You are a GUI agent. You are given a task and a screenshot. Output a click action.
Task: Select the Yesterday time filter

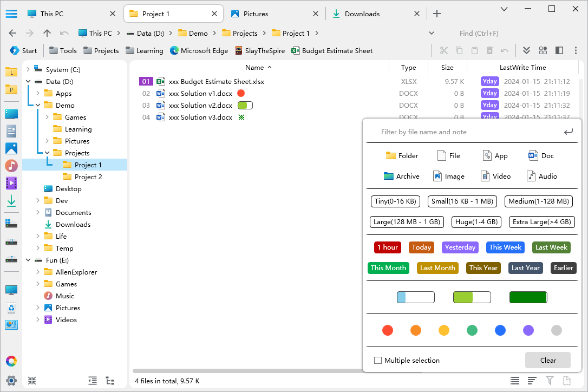tap(460, 247)
